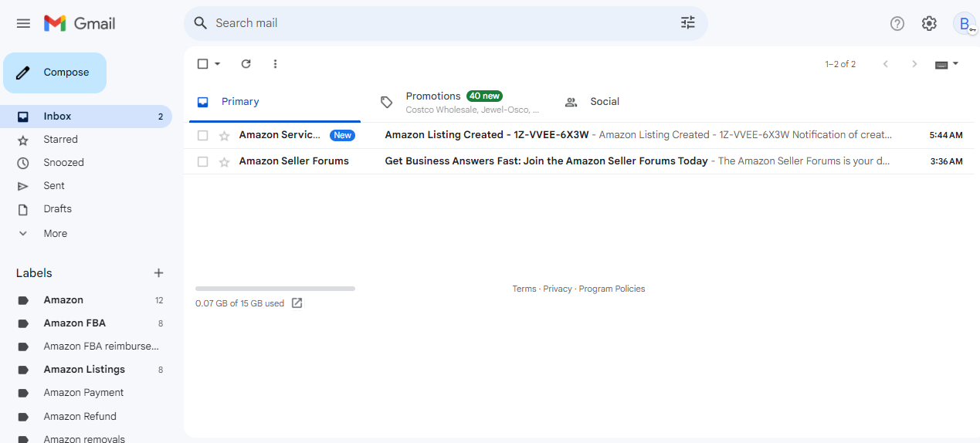Click the Starred star icon in sidebar
This screenshot has width=980, height=443.
click(x=23, y=140)
